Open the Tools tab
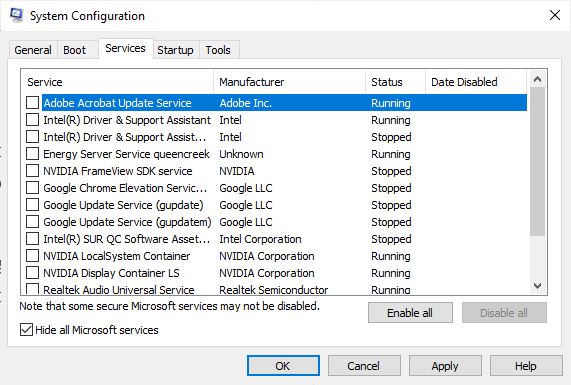 (x=218, y=50)
